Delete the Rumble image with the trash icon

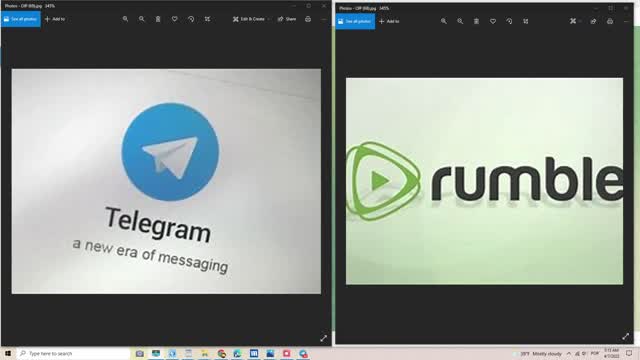tap(476, 21)
